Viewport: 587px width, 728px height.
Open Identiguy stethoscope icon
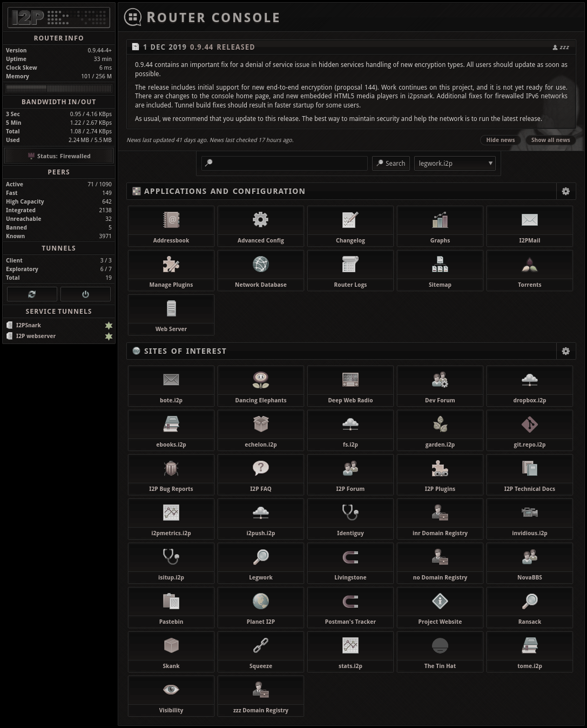pyautogui.click(x=350, y=513)
